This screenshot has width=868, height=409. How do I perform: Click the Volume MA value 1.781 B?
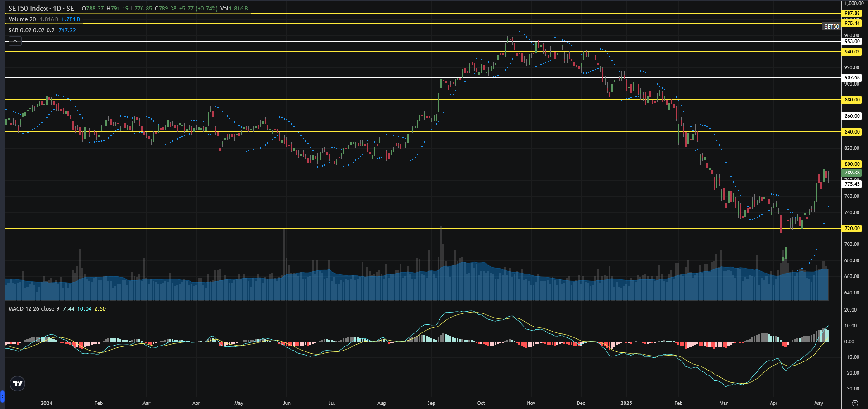pos(71,19)
